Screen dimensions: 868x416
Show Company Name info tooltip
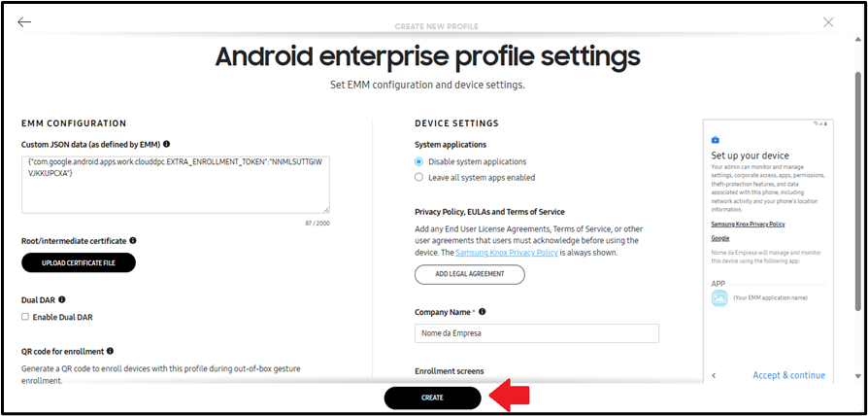[x=483, y=312]
